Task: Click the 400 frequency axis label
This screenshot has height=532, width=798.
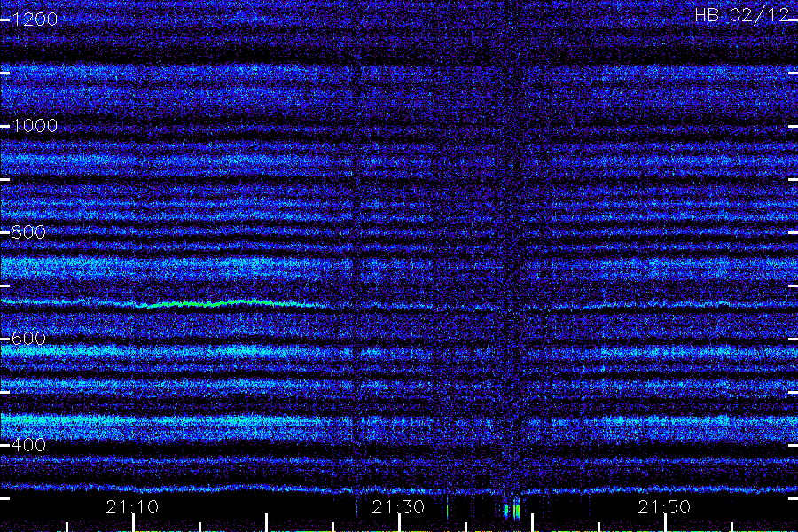Action: click(x=28, y=445)
